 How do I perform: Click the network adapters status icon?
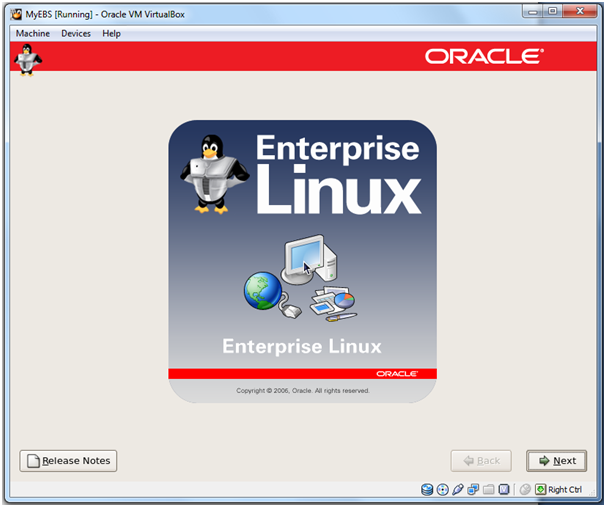473,490
